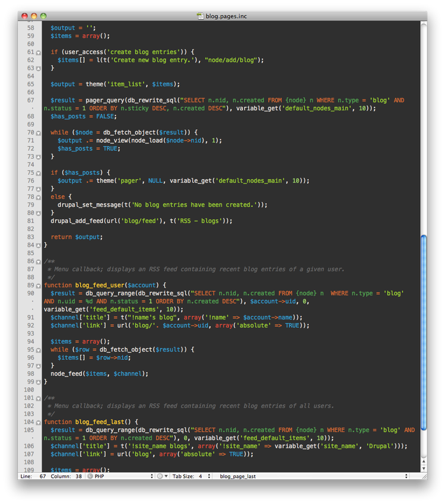Image resolution: width=445 pixels, height=504 pixels.
Task: Click "$channel['title']" on line 106
Action: pos(80,446)
